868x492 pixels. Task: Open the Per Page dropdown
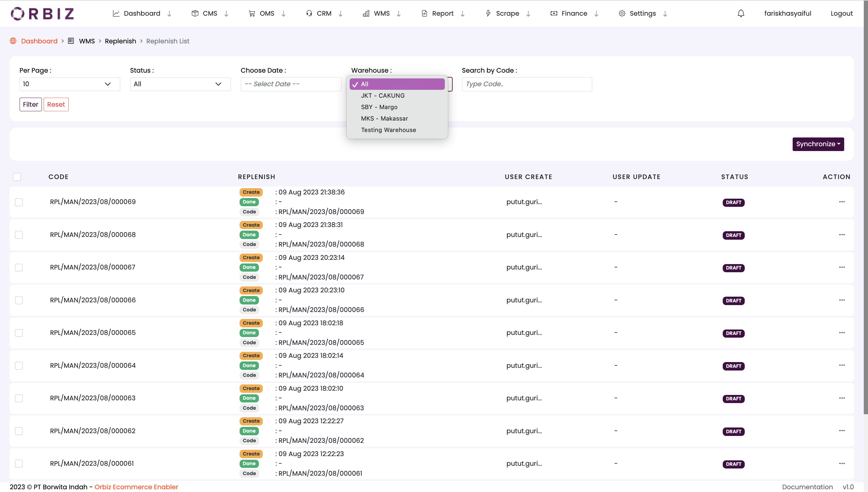click(70, 84)
